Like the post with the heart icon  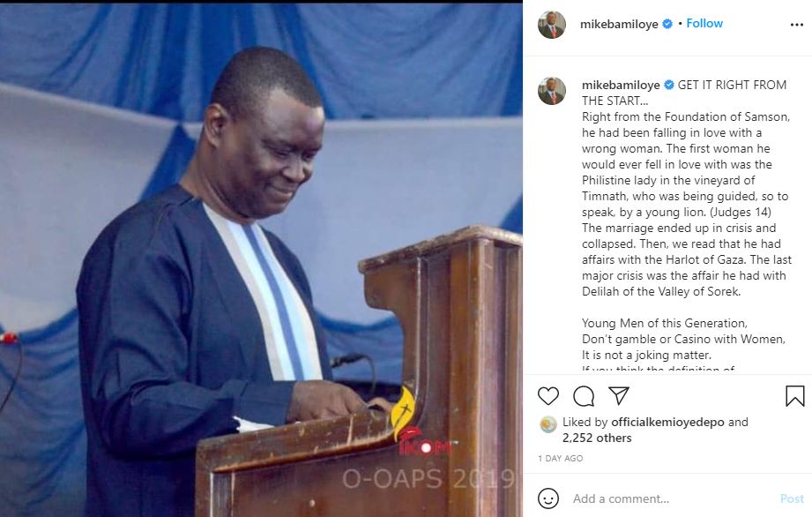click(x=548, y=396)
